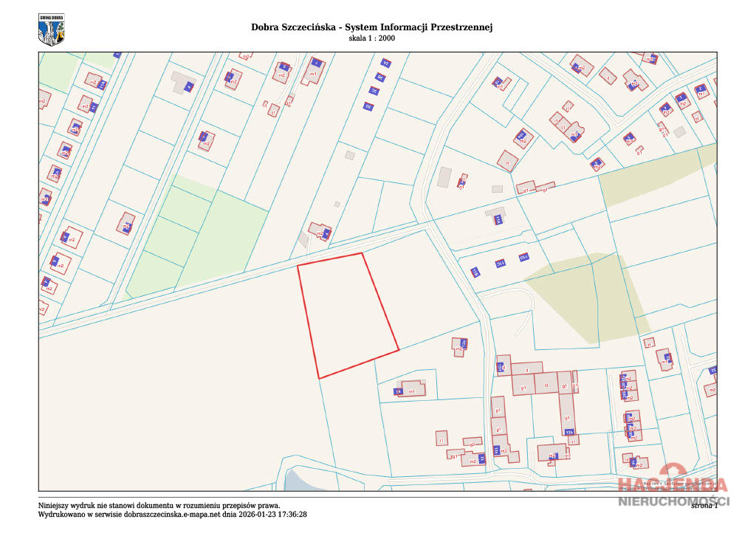Click the m1 building beside marker 14

pyautogui.click(x=413, y=388)
